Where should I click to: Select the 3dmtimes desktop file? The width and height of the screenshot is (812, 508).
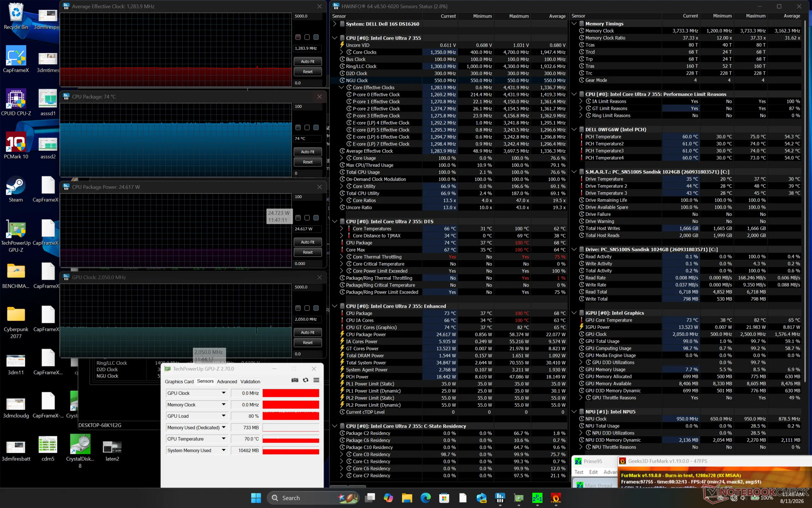coord(48,63)
